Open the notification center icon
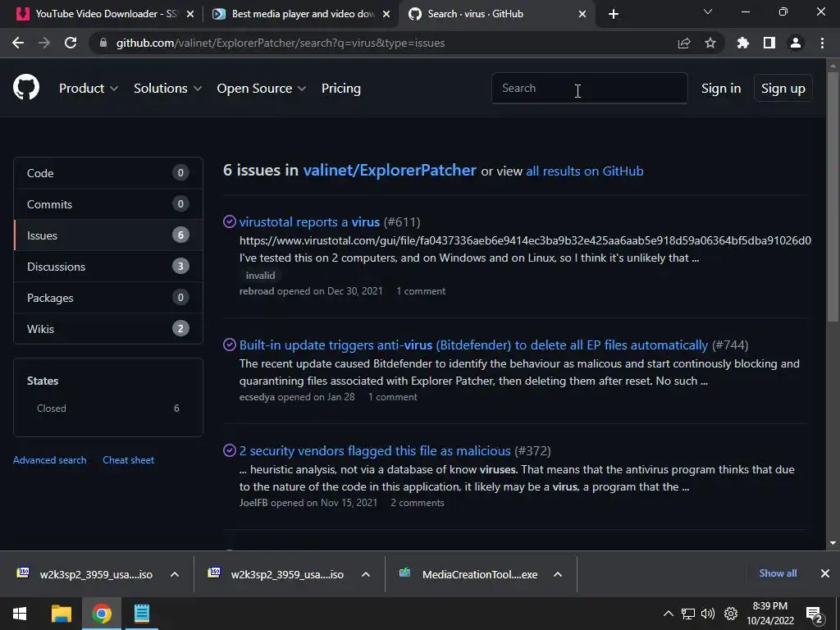Screen dimensions: 840x630 815,614
